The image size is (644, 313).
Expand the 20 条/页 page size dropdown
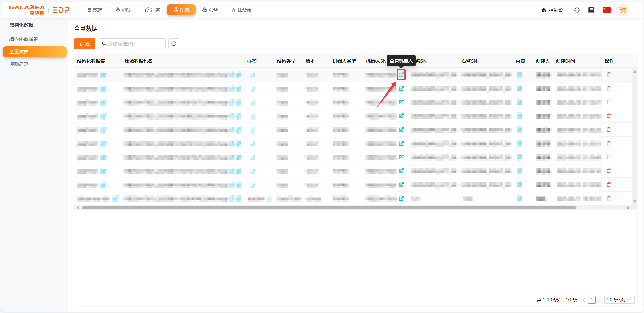click(619, 300)
